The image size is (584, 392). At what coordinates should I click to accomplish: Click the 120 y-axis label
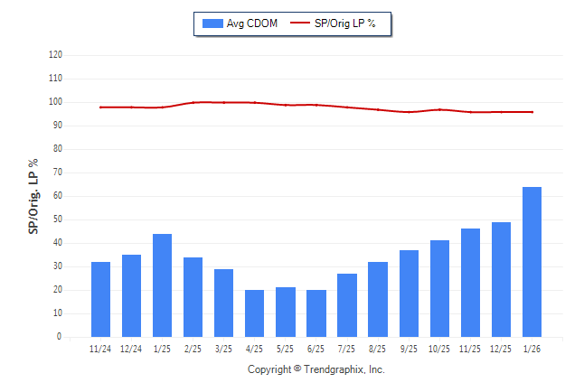tap(54, 55)
